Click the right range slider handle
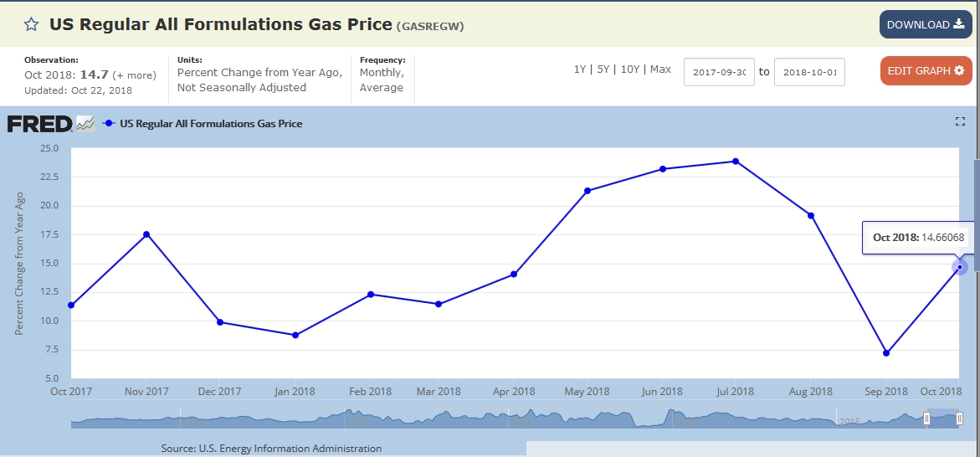The image size is (980, 457). click(959, 418)
